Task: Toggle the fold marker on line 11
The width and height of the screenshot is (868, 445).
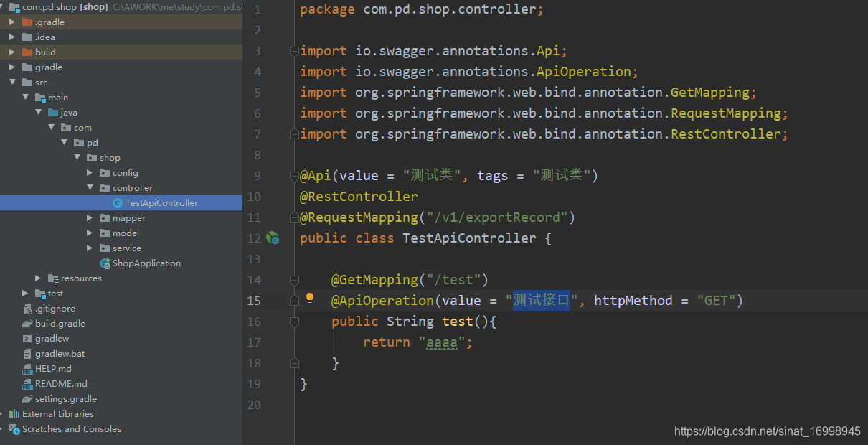Action: pyautogui.click(x=293, y=217)
